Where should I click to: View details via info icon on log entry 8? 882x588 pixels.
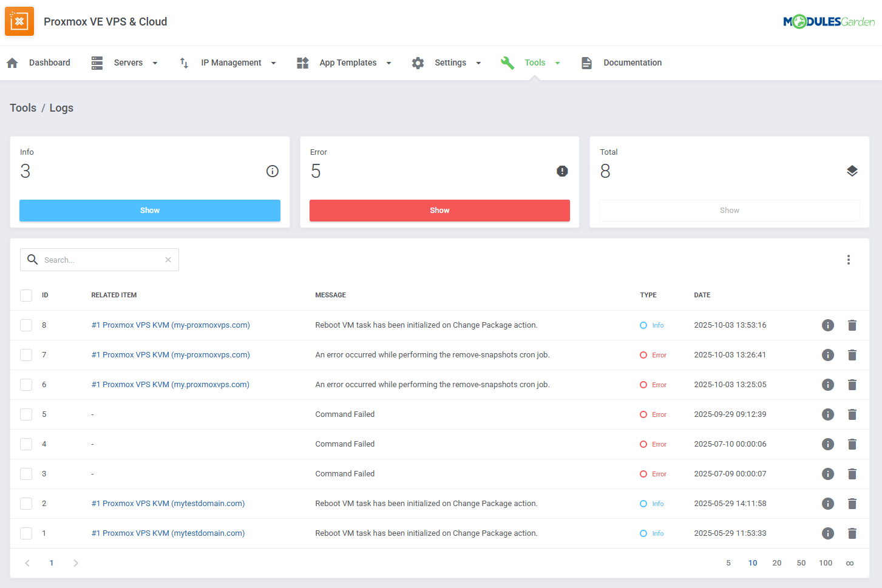tap(827, 325)
